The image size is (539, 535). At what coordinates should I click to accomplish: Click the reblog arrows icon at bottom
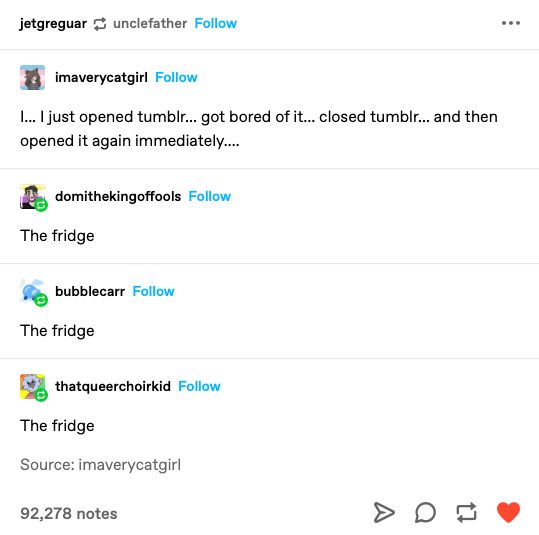pos(466,513)
